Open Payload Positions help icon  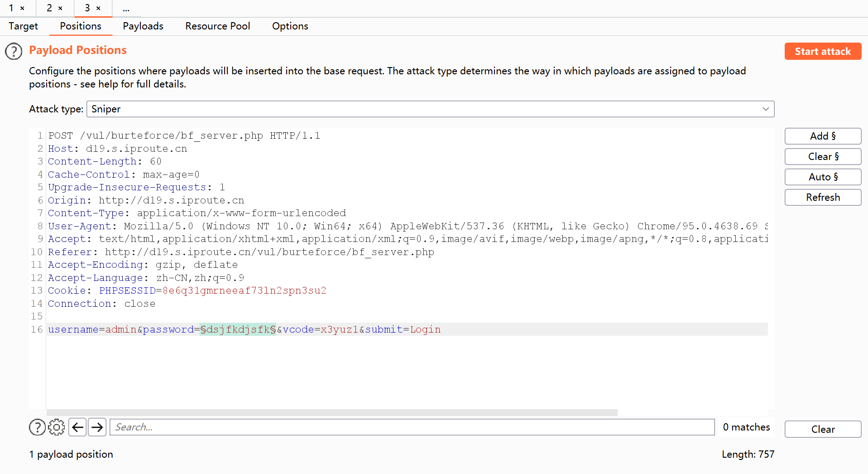14,51
